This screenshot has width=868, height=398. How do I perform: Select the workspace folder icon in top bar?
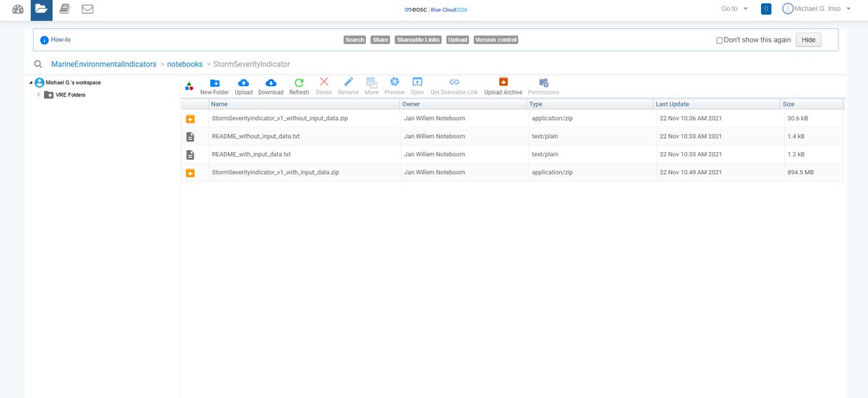tap(41, 9)
